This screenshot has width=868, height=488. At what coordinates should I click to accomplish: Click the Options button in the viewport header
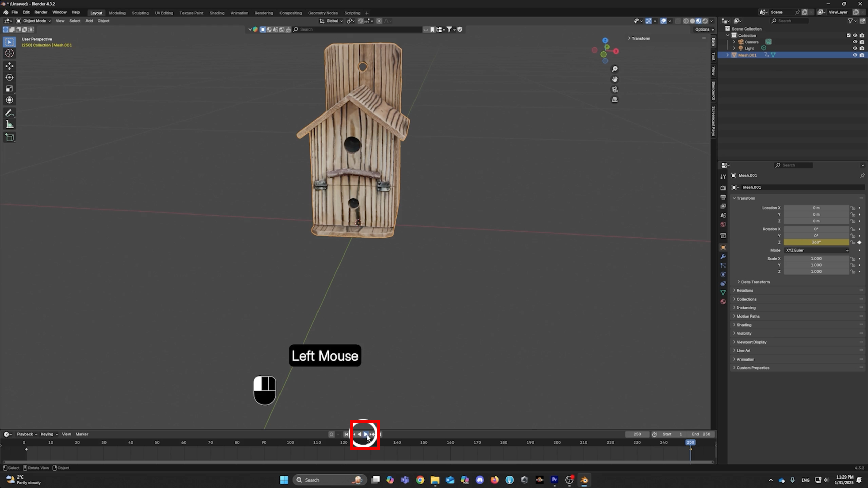click(x=703, y=29)
